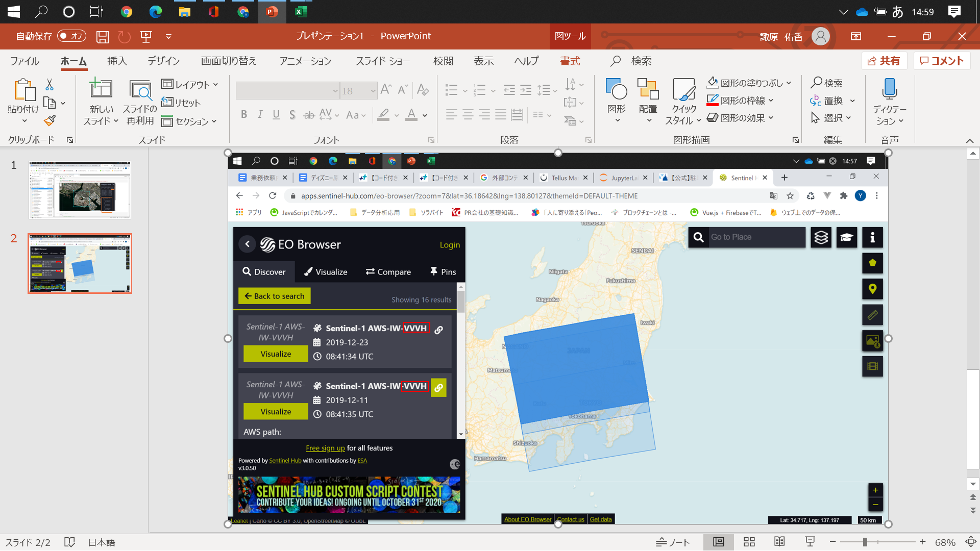Click the Redo icon in the quick access toolbar

[x=125, y=37]
